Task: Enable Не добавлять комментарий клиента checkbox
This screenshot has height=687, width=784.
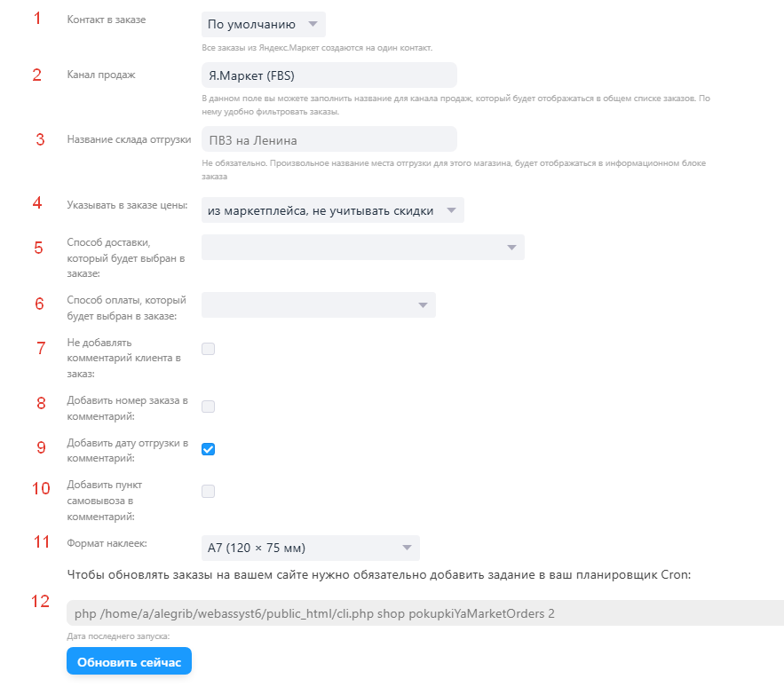Action: (208, 349)
